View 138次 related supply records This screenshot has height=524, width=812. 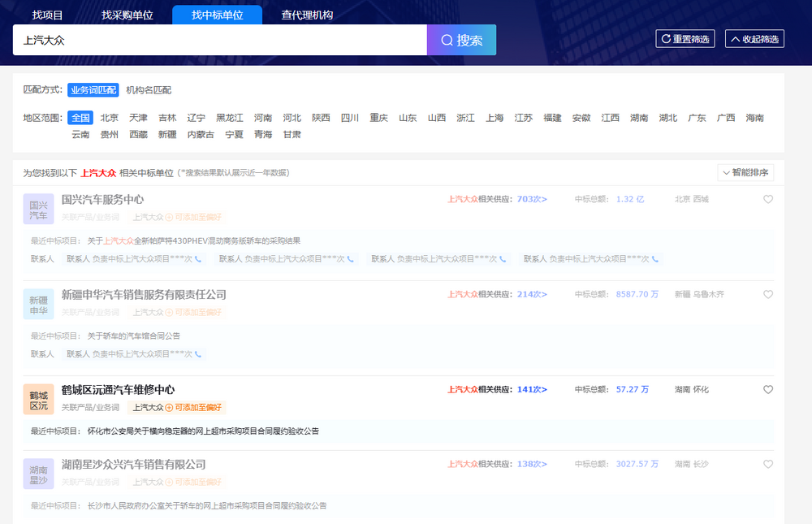[532, 464]
